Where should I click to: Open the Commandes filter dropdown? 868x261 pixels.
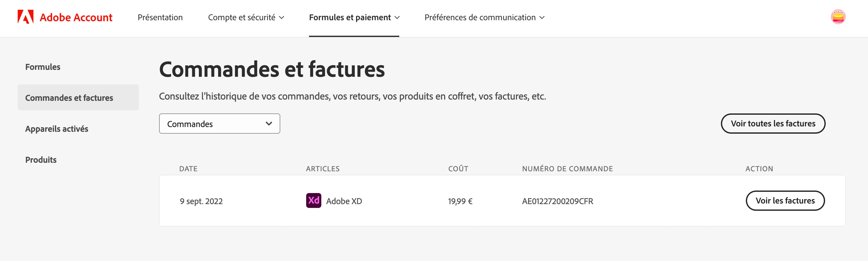click(x=219, y=124)
